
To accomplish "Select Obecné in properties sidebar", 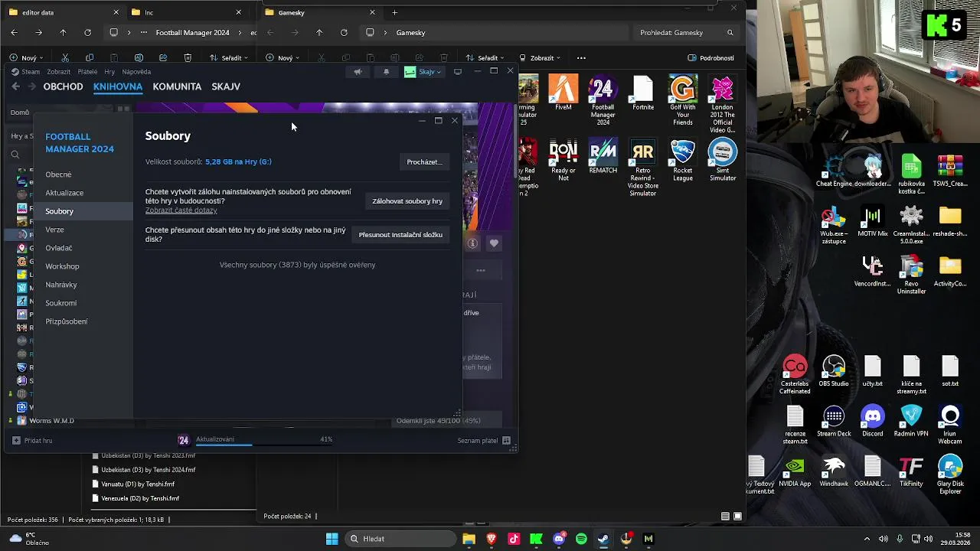I will point(84,174).
